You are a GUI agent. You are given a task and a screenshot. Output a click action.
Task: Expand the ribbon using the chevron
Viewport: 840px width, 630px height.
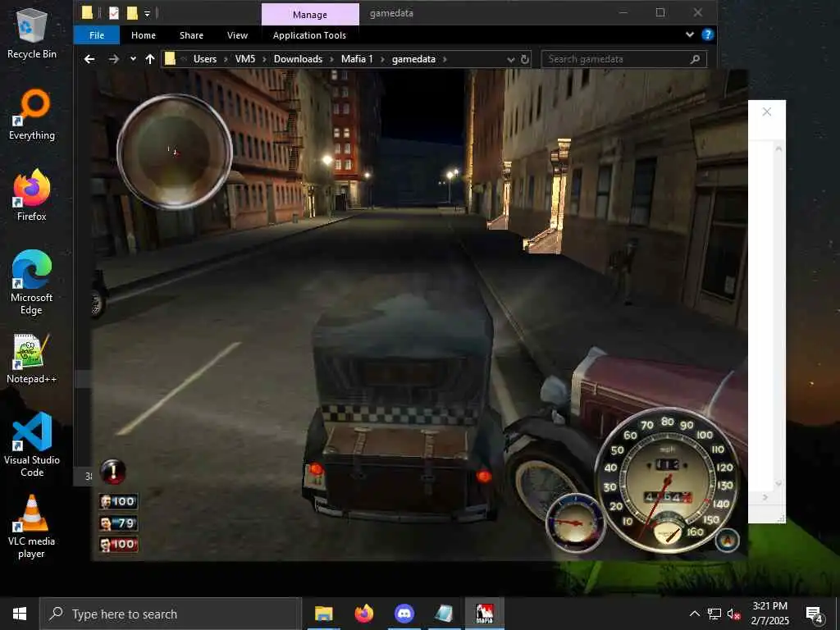click(x=689, y=34)
